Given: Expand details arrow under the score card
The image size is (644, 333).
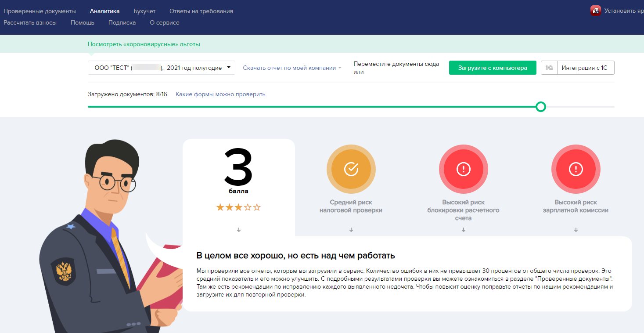Looking at the screenshot, I should click(x=239, y=230).
